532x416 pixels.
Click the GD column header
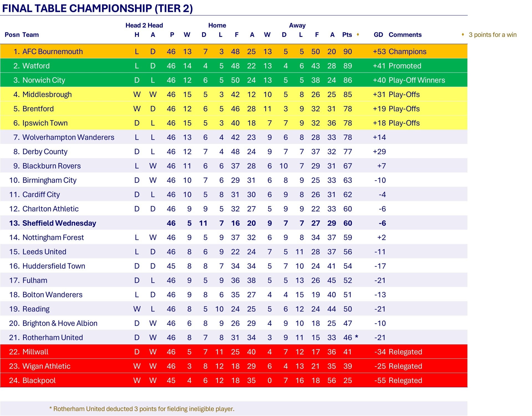click(x=378, y=35)
